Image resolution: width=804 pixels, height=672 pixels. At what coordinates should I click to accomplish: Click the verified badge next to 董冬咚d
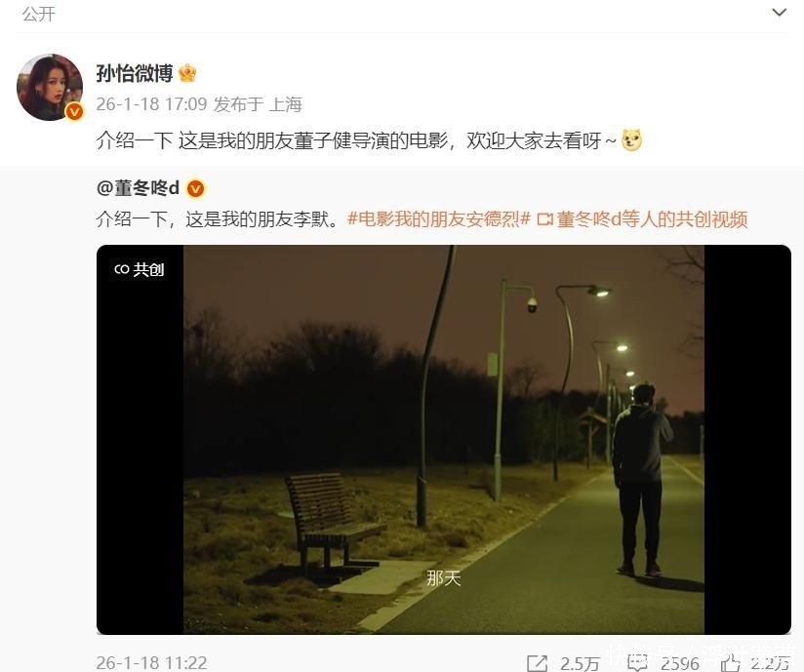pyautogui.click(x=195, y=189)
